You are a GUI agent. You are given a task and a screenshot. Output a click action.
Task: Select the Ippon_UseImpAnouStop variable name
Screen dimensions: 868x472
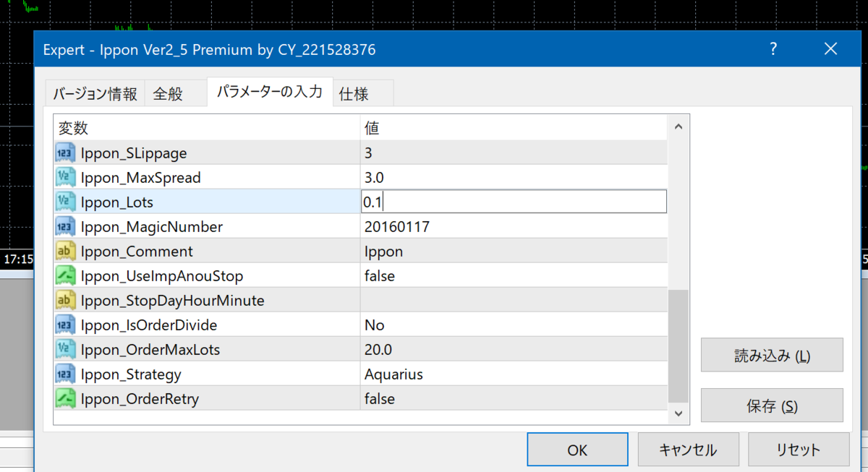tap(162, 276)
